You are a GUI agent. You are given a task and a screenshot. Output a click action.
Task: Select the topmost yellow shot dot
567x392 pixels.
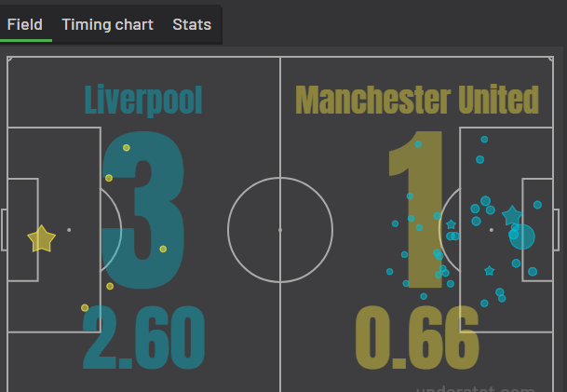pos(127,147)
